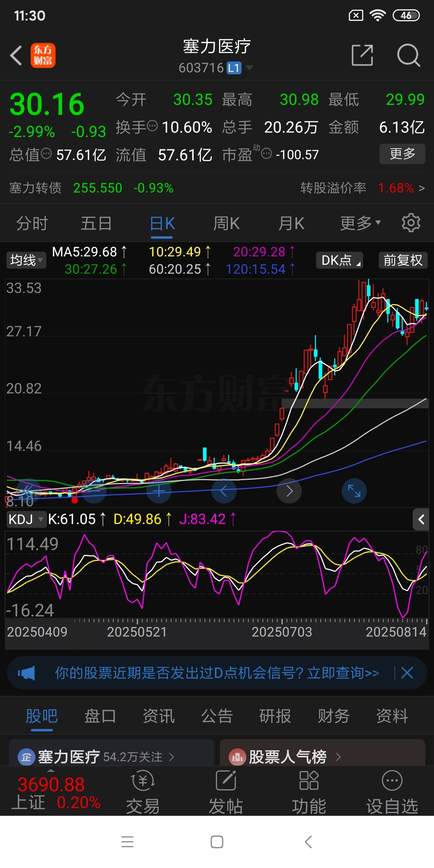The height and width of the screenshot is (868, 434).
Task: Switch to 周K chart tab
Action: click(x=226, y=223)
